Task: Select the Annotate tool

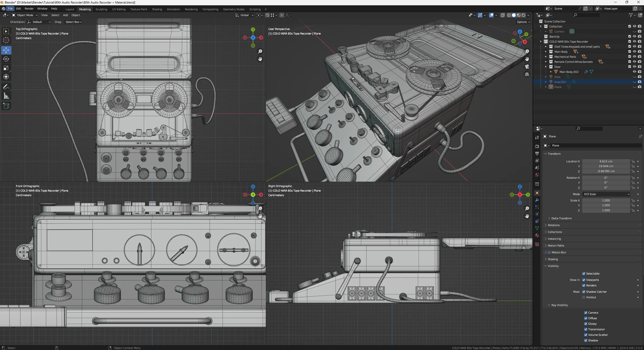Action: [x=6, y=87]
